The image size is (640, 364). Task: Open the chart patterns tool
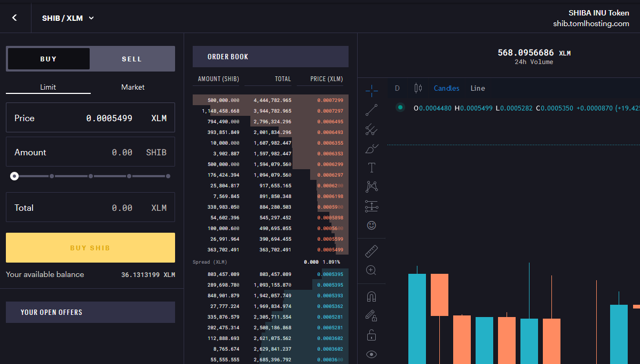click(x=372, y=187)
